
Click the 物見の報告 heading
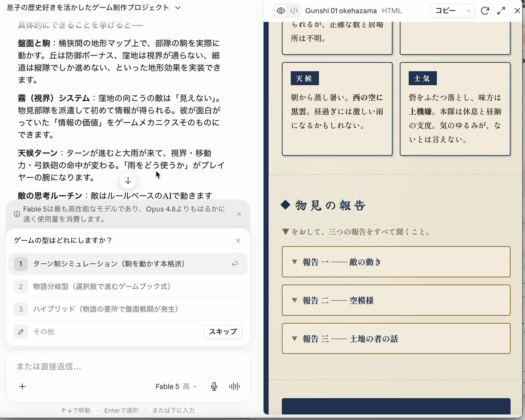(330, 205)
